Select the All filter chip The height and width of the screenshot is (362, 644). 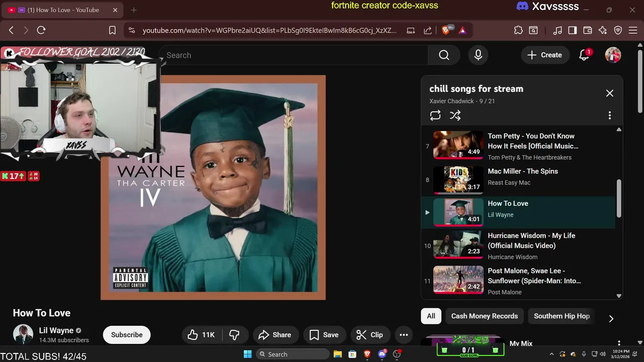pos(431,316)
